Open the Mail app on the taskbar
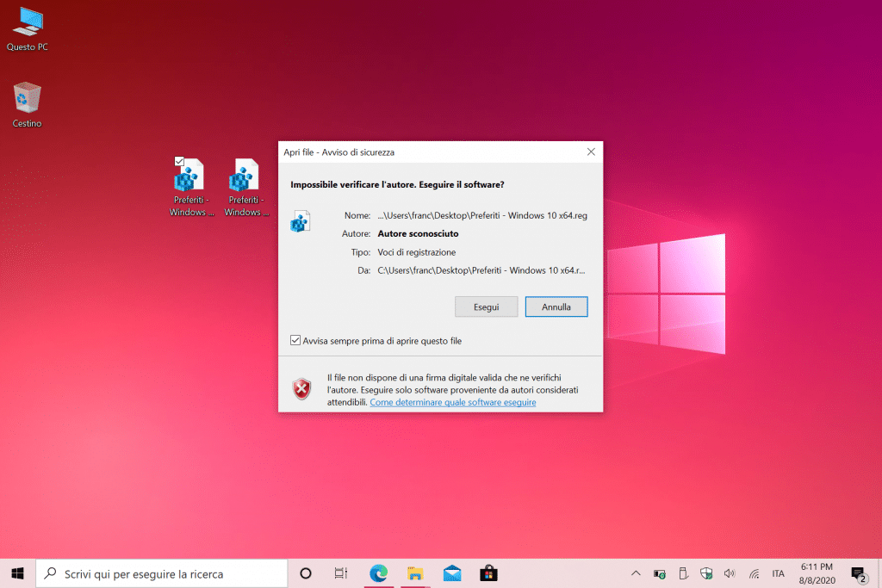The height and width of the screenshot is (588, 882). (x=452, y=573)
